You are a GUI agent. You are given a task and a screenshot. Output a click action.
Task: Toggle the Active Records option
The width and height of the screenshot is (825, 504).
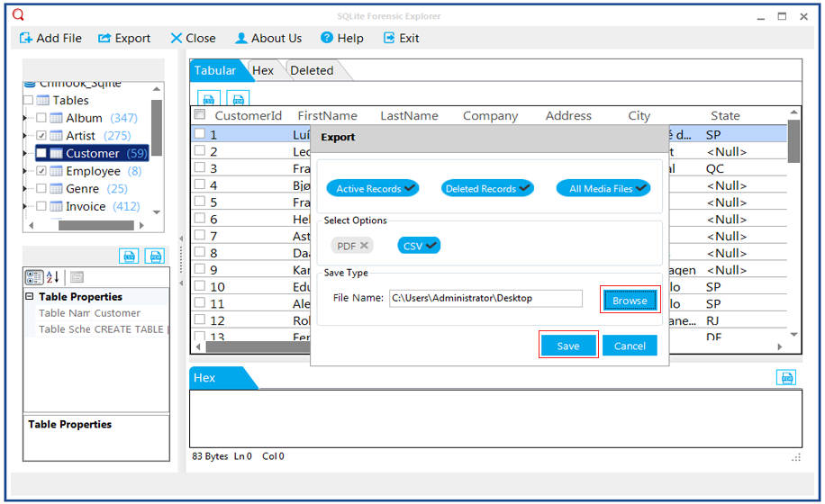tap(373, 188)
